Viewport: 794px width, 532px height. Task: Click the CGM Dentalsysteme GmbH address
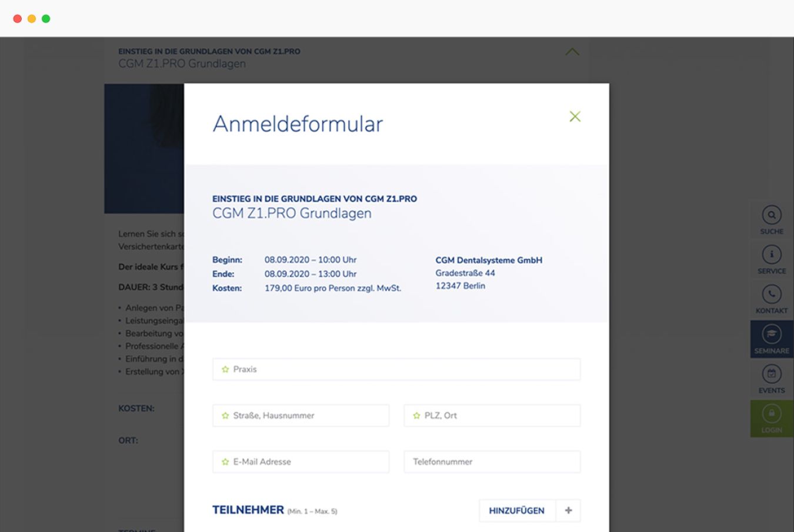point(488,273)
